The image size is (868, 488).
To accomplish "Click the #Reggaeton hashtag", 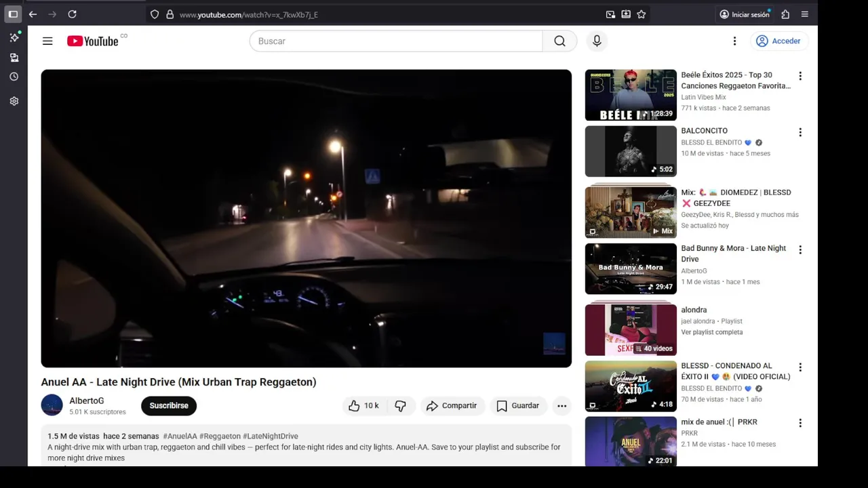I will (x=220, y=436).
